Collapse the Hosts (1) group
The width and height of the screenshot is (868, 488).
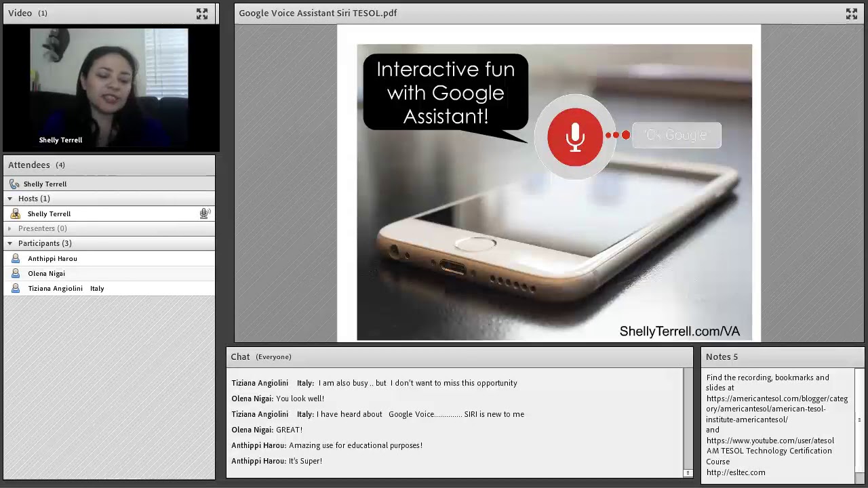pos(9,199)
